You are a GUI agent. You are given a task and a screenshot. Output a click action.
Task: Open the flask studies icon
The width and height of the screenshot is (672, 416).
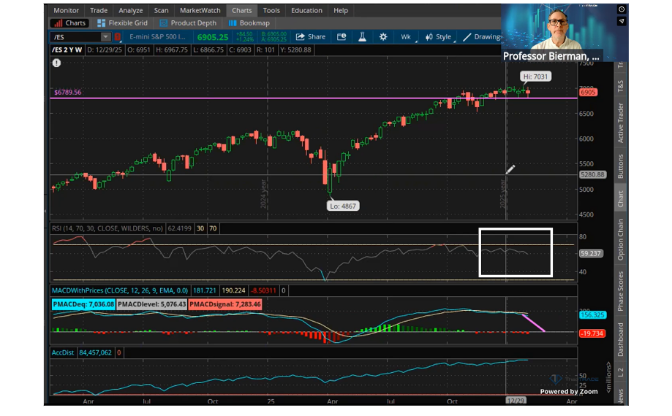[x=362, y=37]
